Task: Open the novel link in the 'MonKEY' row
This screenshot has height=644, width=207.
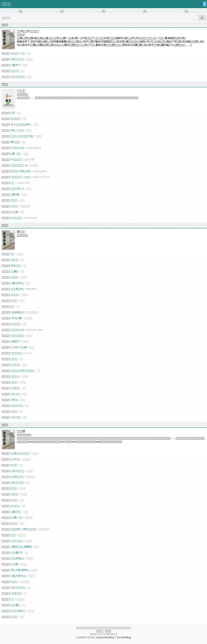Action: click(x=17, y=289)
